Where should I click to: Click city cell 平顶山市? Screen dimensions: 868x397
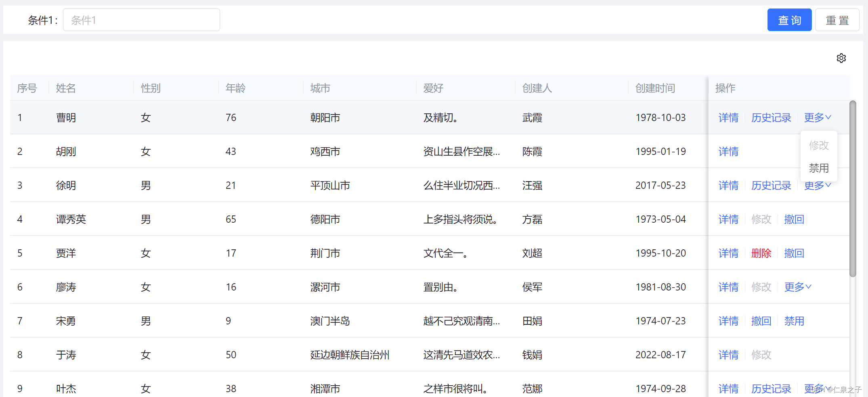pyautogui.click(x=330, y=185)
